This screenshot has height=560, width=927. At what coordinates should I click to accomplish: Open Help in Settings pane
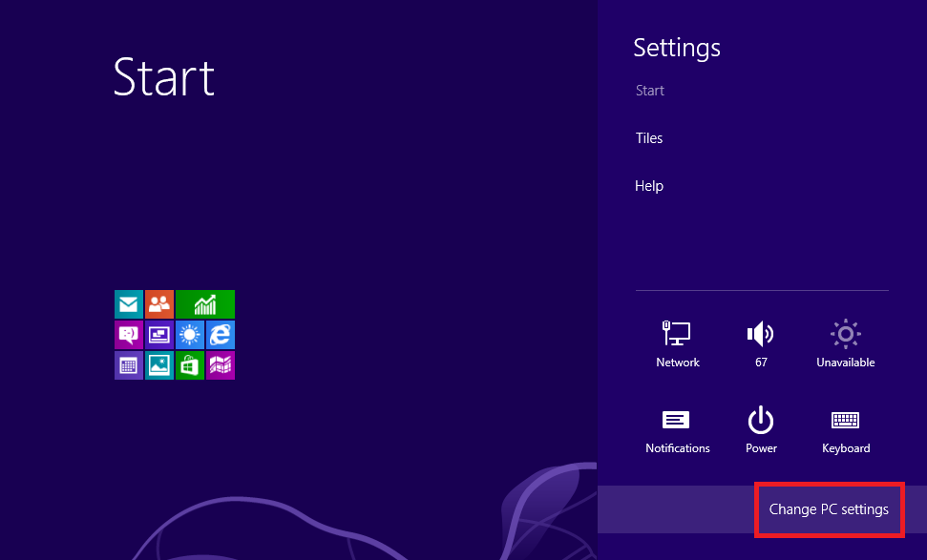coord(649,186)
